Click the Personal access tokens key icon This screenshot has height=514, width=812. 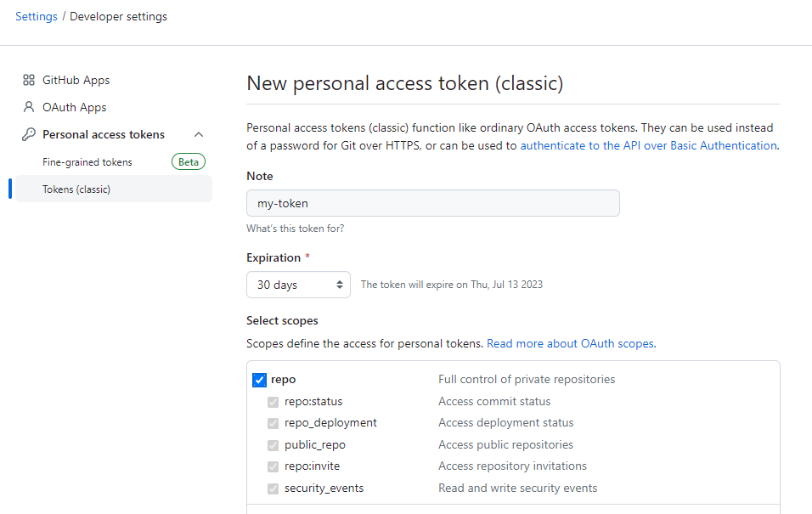(x=29, y=134)
